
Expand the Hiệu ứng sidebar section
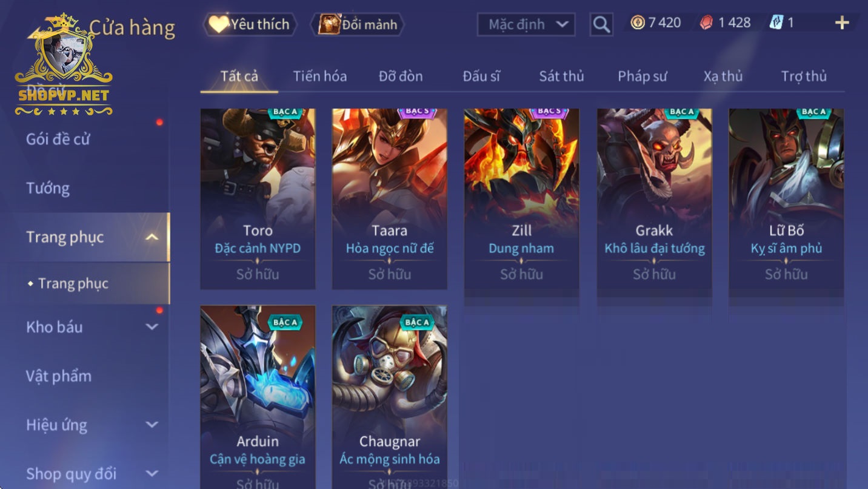point(152,425)
